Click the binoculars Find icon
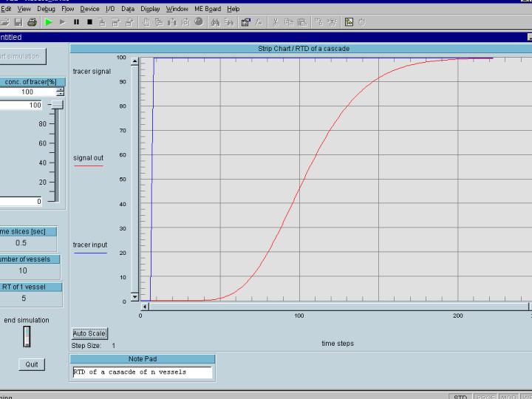Viewport: 532px width, 399px height. 215,22
